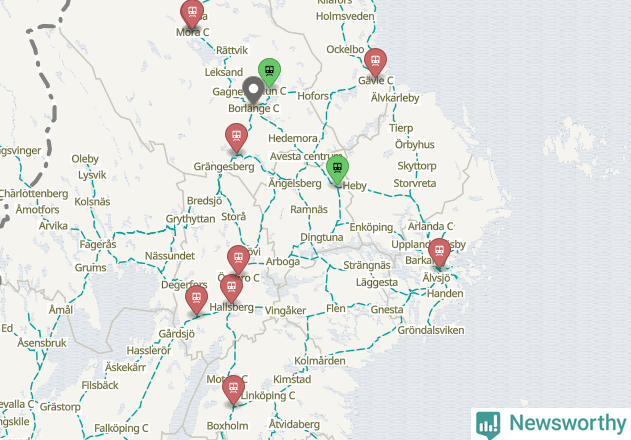631x440 pixels.
Task: Click the green train marker near Heby
Action: (x=337, y=169)
